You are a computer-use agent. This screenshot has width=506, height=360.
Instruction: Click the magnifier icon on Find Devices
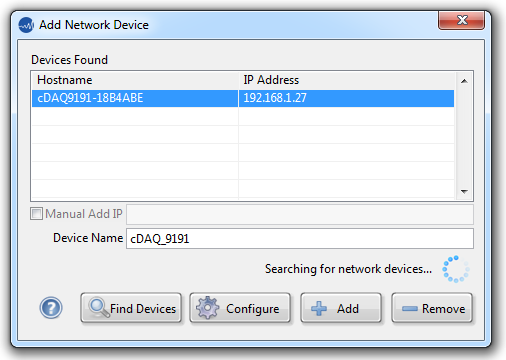99,307
